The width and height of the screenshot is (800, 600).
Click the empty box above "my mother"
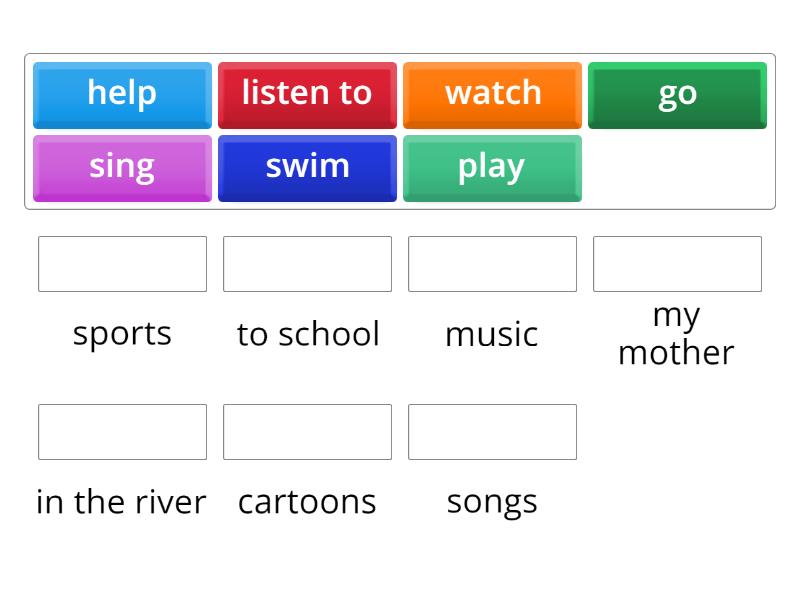(677, 264)
